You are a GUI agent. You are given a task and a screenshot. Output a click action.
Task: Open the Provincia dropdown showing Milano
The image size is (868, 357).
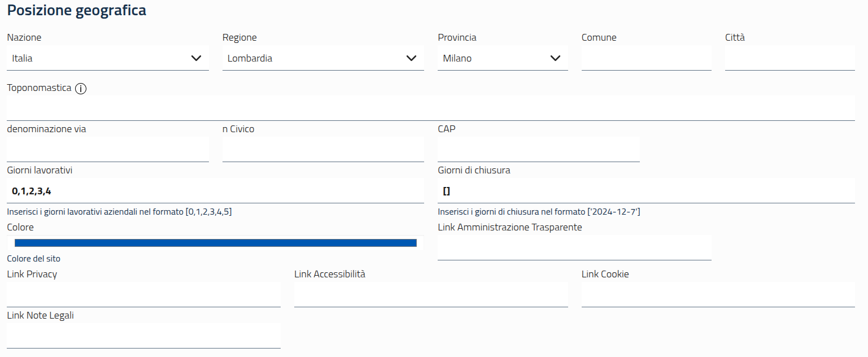pos(502,58)
